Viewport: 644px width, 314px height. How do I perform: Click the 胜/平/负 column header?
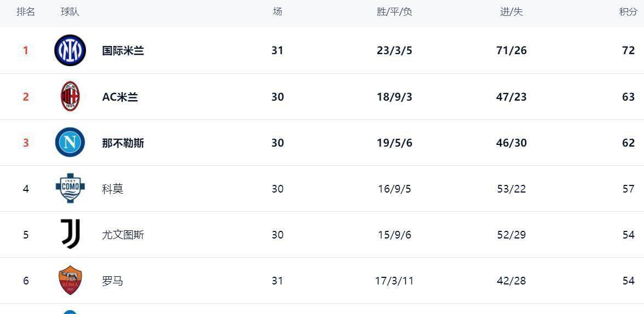click(x=394, y=11)
